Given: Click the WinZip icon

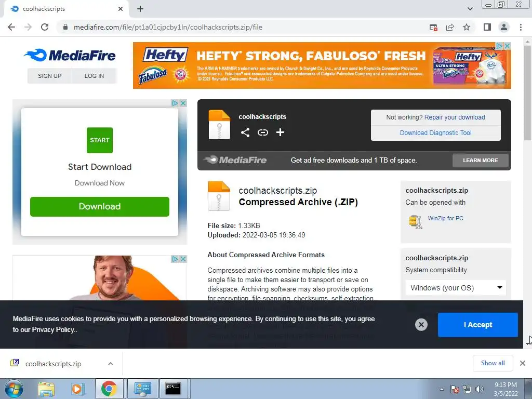Looking at the screenshot, I should click(x=416, y=221).
